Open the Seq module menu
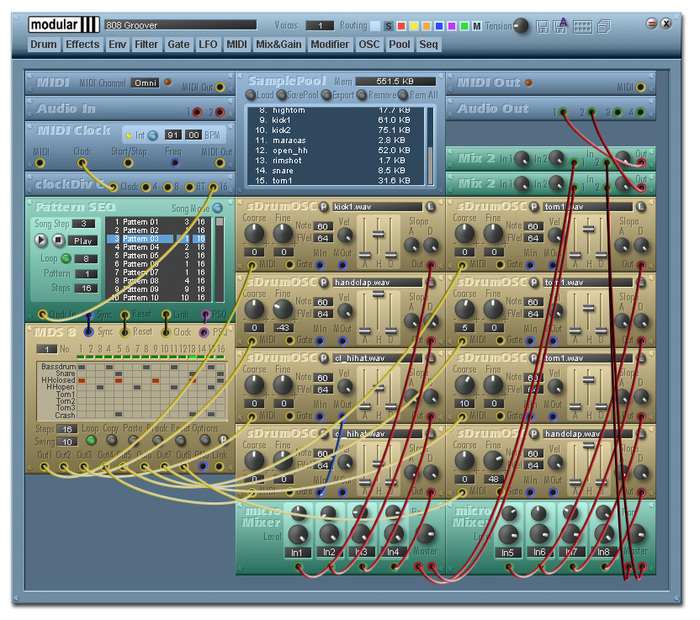The width and height of the screenshot is (700, 620). (429, 45)
